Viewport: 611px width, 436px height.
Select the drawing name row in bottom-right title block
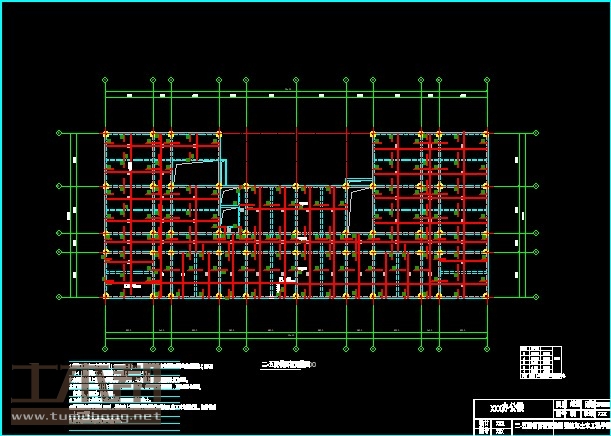(x=560, y=425)
